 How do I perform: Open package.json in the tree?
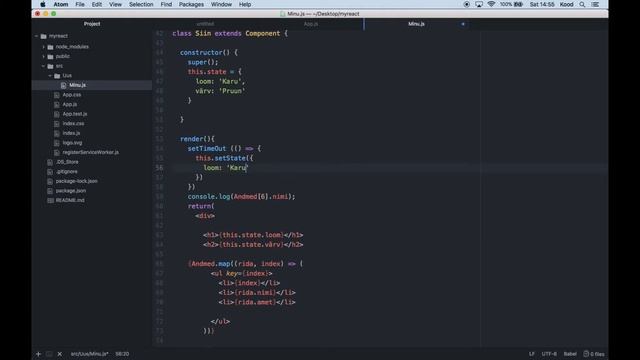[x=71, y=191]
